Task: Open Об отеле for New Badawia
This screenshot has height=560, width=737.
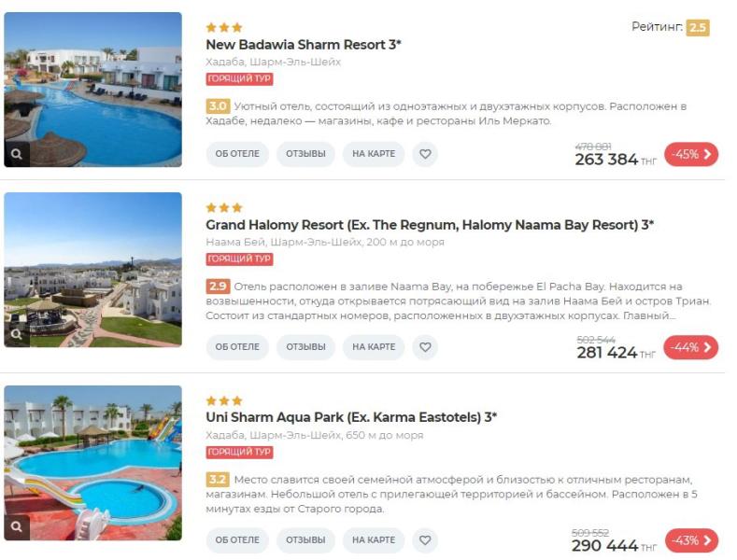Action: click(x=237, y=154)
